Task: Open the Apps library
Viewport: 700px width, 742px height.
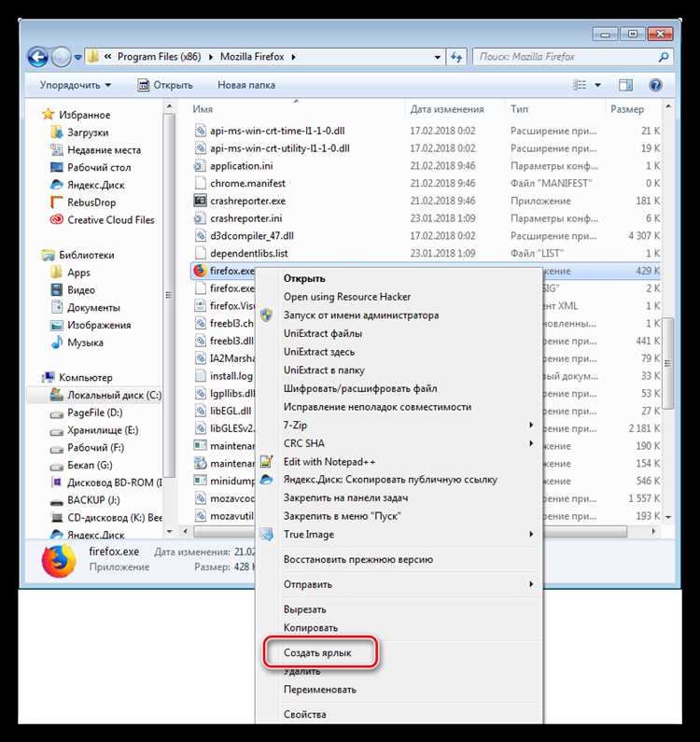Action: coord(78,273)
